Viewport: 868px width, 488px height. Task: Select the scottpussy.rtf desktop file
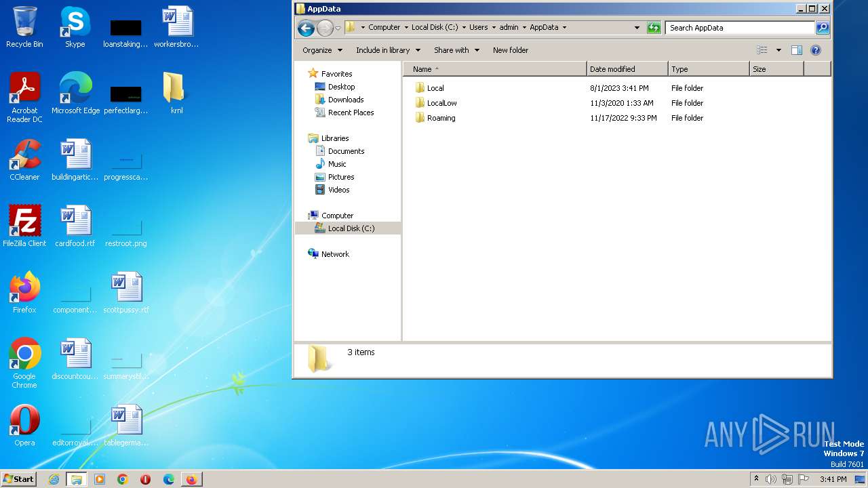point(126,293)
